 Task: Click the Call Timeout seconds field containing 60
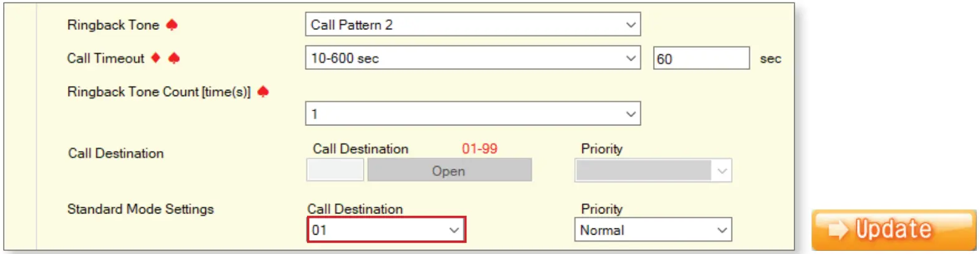click(x=700, y=59)
